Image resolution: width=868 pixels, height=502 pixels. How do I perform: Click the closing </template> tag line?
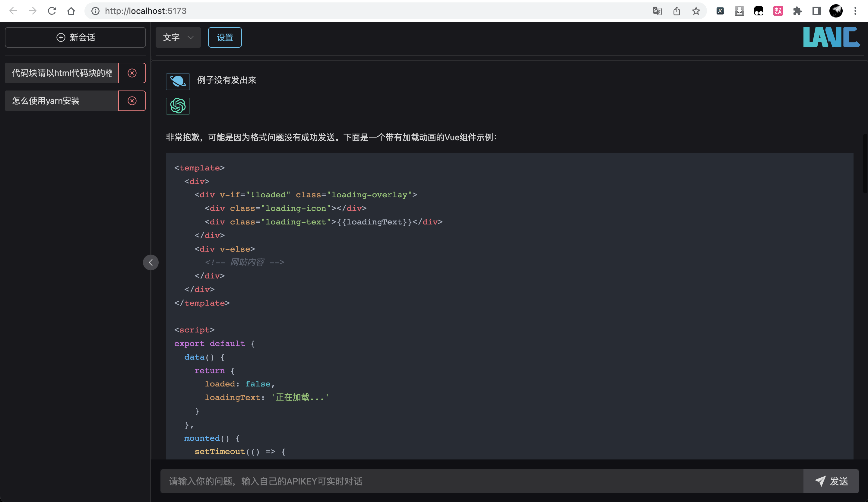[x=202, y=303]
